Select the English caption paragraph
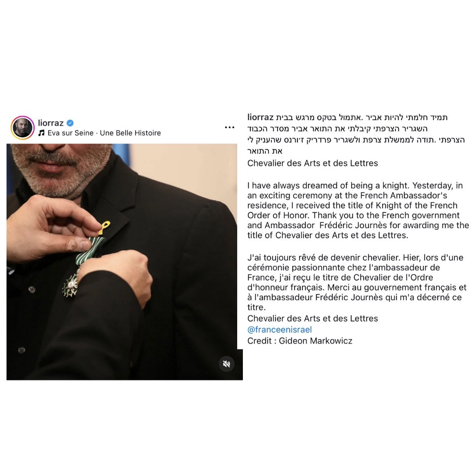The image size is (476, 476). 358,210
